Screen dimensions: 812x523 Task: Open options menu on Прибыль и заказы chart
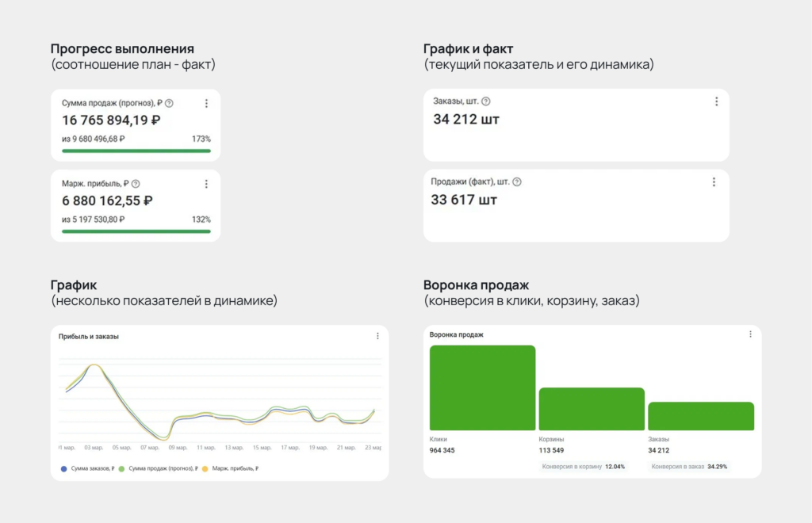(x=377, y=336)
